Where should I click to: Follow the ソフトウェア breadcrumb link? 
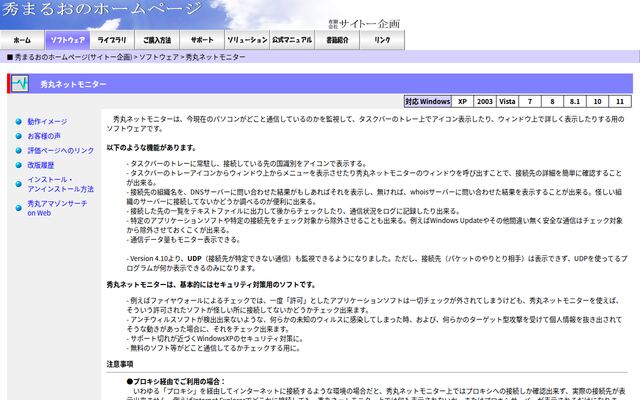tap(159, 57)
